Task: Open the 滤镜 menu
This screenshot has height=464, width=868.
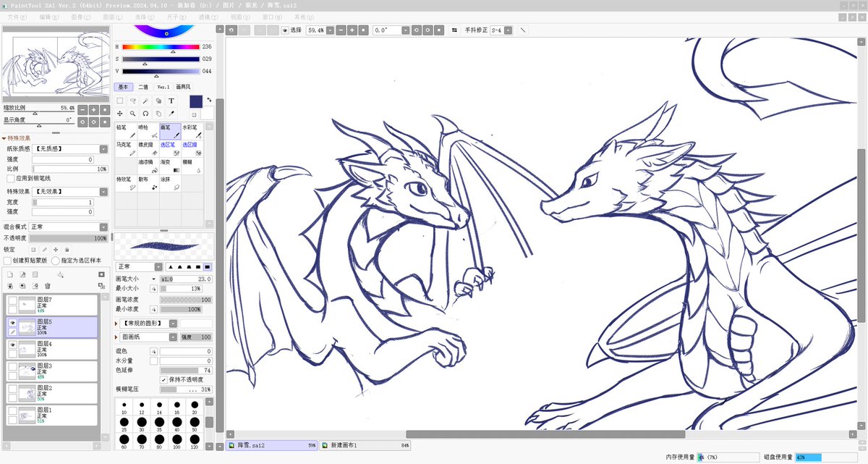Action: click(x=207, y=16)
